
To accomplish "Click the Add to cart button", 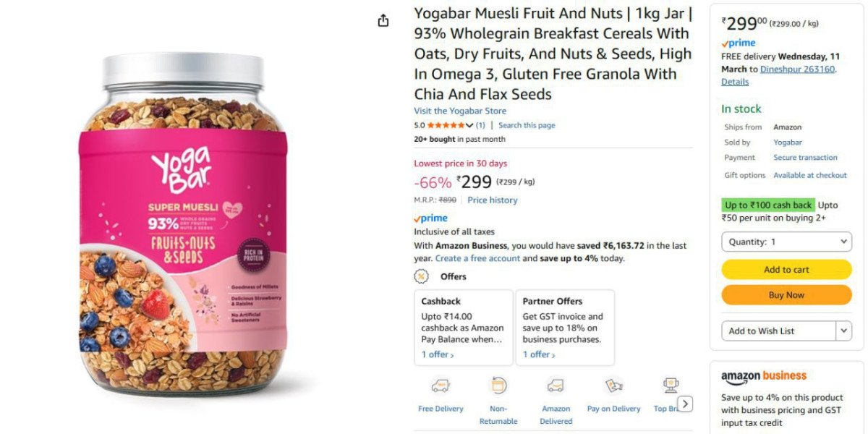I will coord(786,269).
